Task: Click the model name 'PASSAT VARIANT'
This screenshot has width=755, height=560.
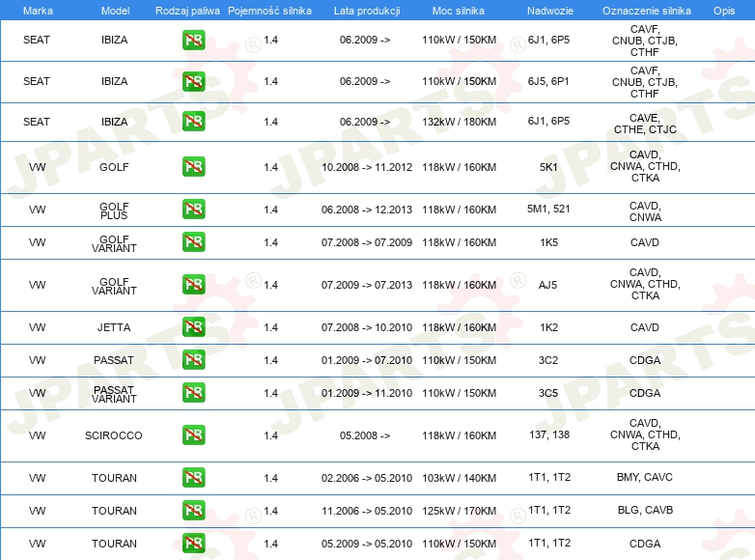Action: (114, 394)
